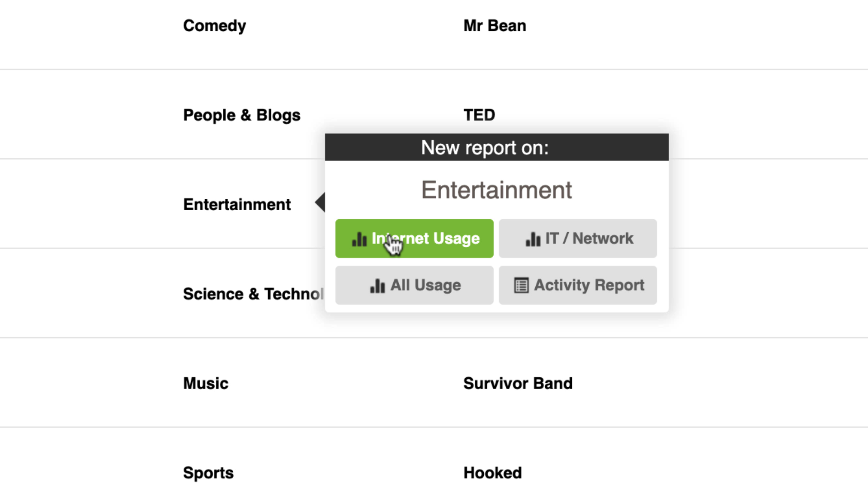The height and width of the screenshot is (488, 868).
Task: Select the IT / Network report type
Action: (578, 238)
